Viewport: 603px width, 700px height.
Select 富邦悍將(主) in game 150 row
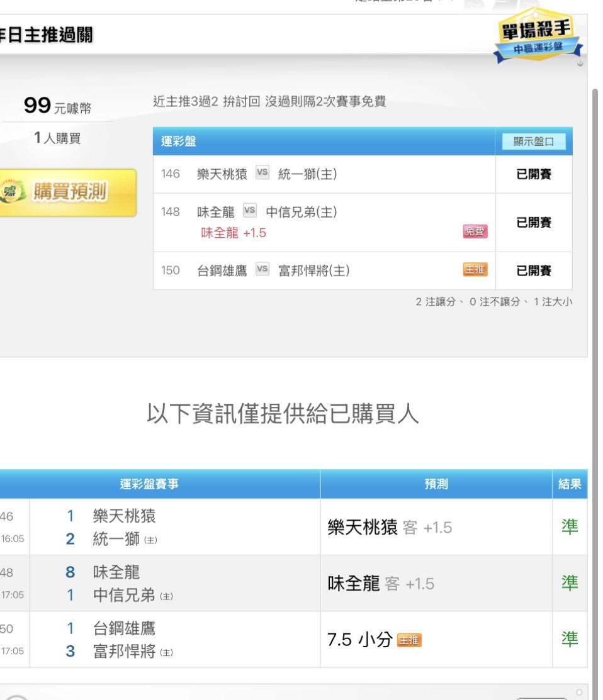pos(313,270)
